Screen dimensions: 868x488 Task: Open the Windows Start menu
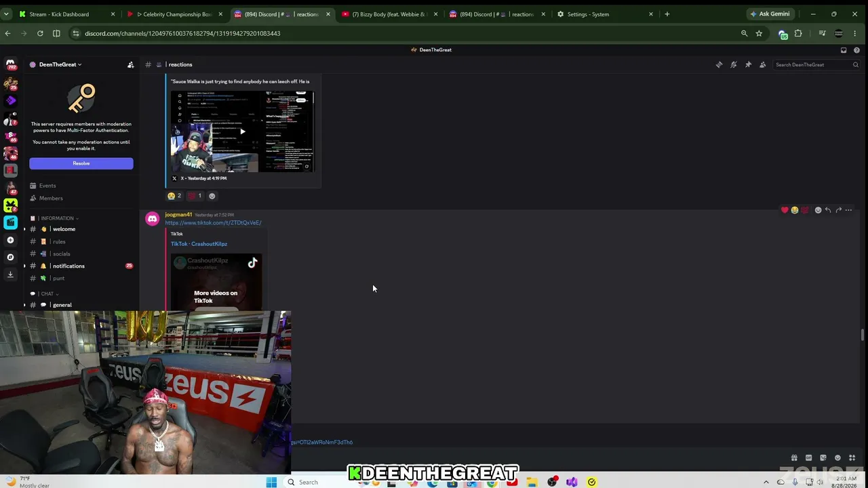[271, 482]
